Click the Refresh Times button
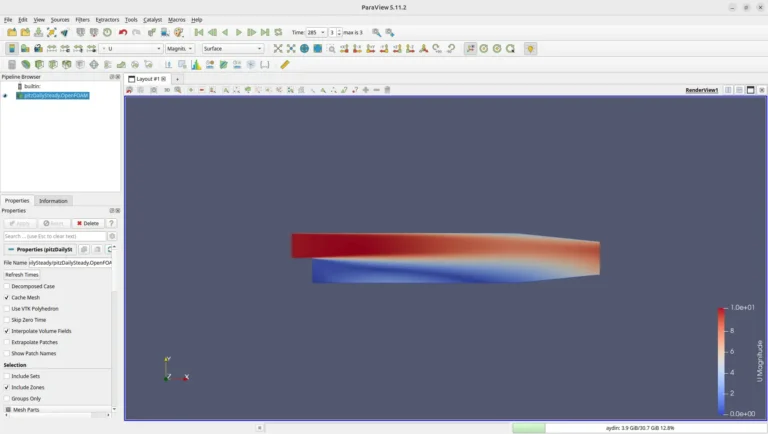Image resolution: width=768 pixels, height=434 pixels. coord(22,275)
